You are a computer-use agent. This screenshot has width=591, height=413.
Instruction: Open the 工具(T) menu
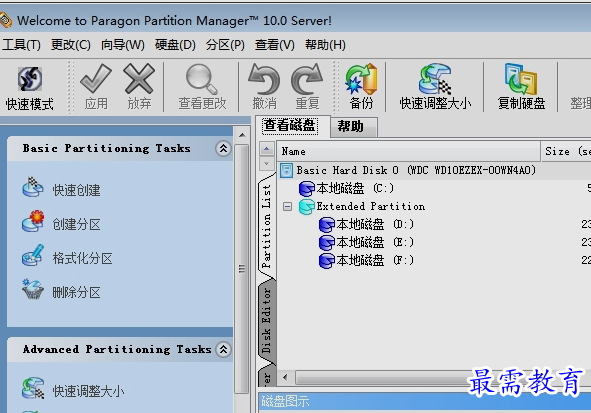point(21,45)
